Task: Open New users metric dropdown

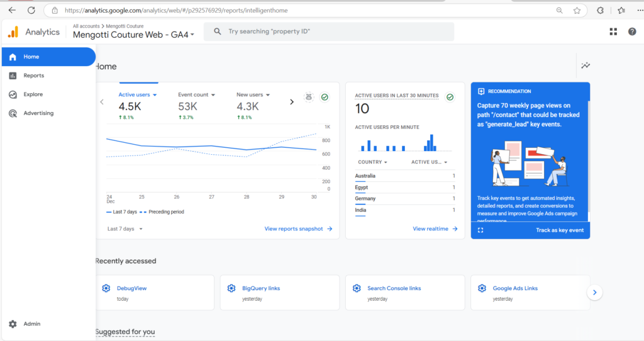Action: (x=253, y=94)
